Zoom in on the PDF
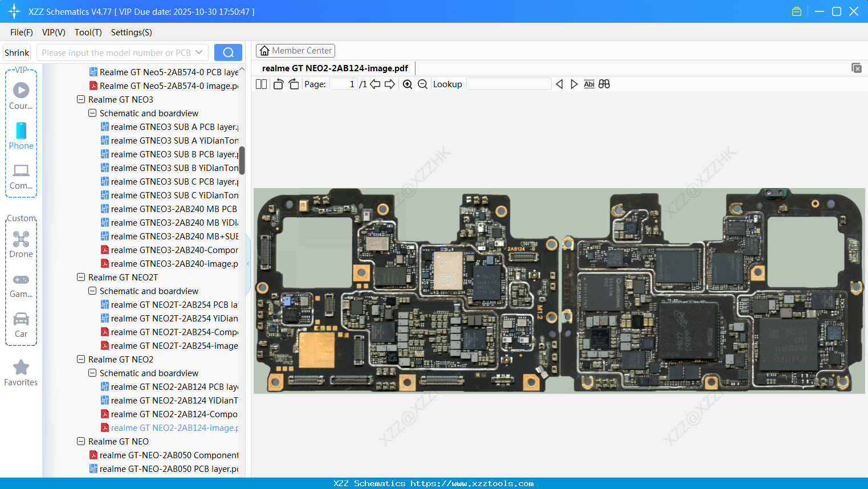Viewport: 868px width, 489px height. pyautogui.click(x=407, y=84)
